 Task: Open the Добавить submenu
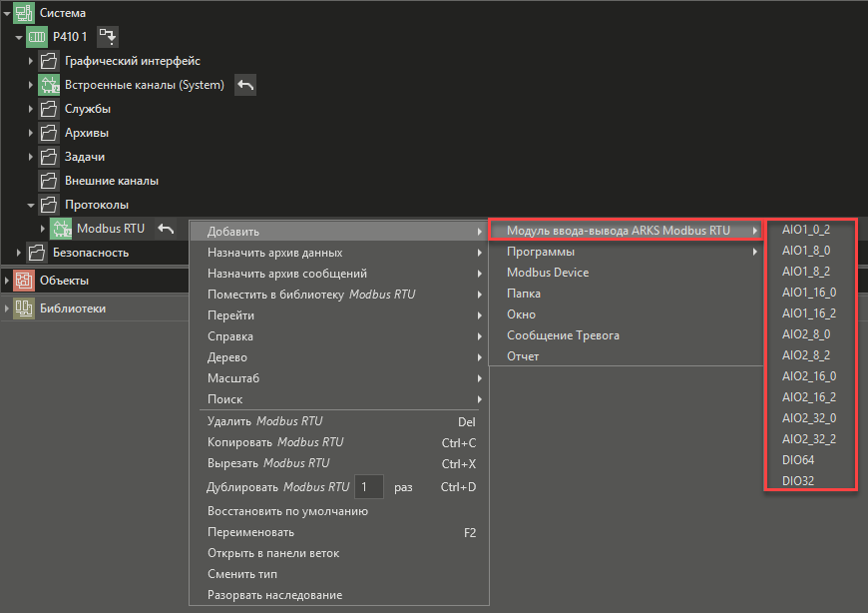[339, 232]
